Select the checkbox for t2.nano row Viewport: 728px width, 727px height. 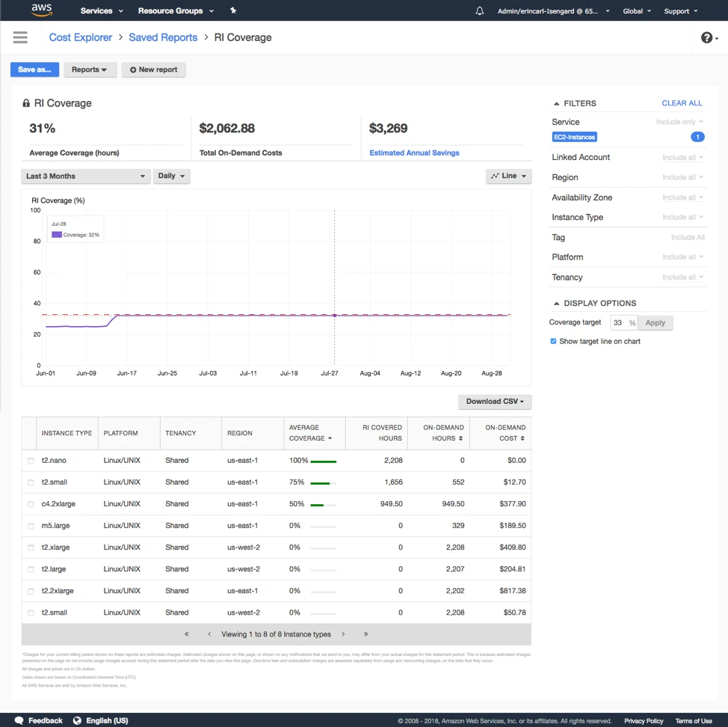[x=31, y=461]
